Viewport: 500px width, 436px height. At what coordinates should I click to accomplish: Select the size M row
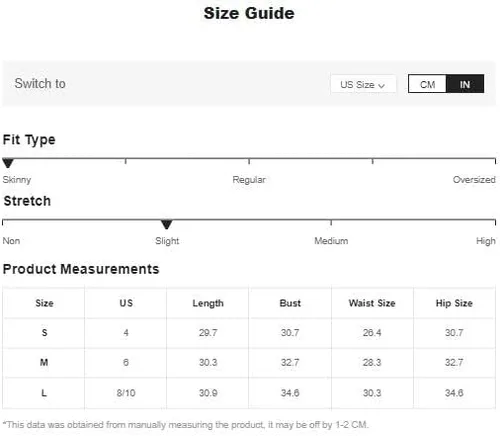click(249, 362)
